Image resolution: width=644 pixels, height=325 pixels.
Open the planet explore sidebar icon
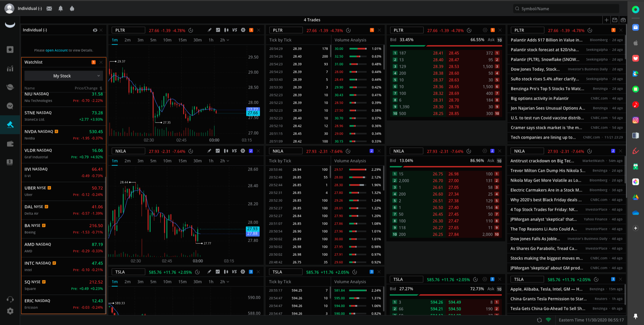10,87
